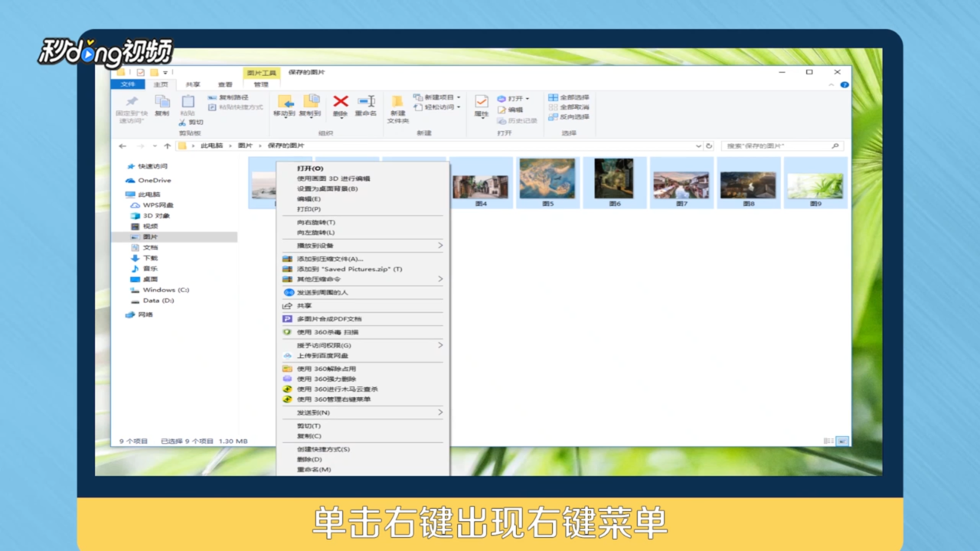
Task: Select the Delete (删除) icon in the ribbon
Action: tap(340, 103)
